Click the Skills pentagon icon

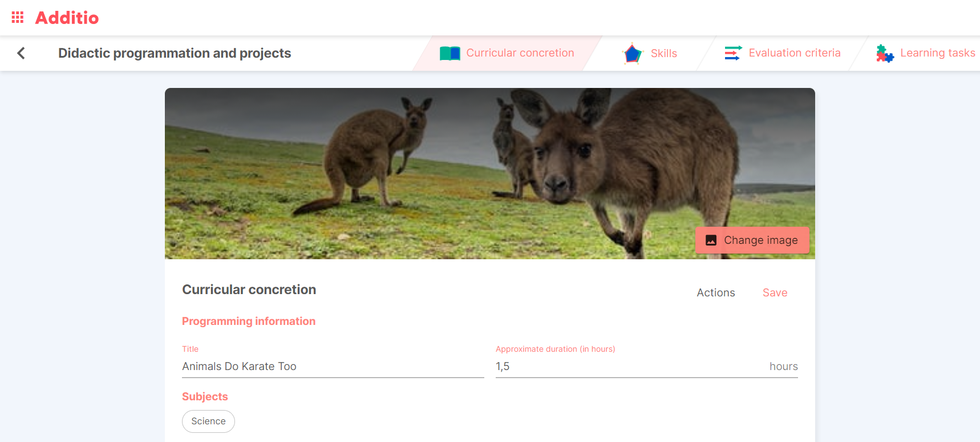tap(633, 54)
